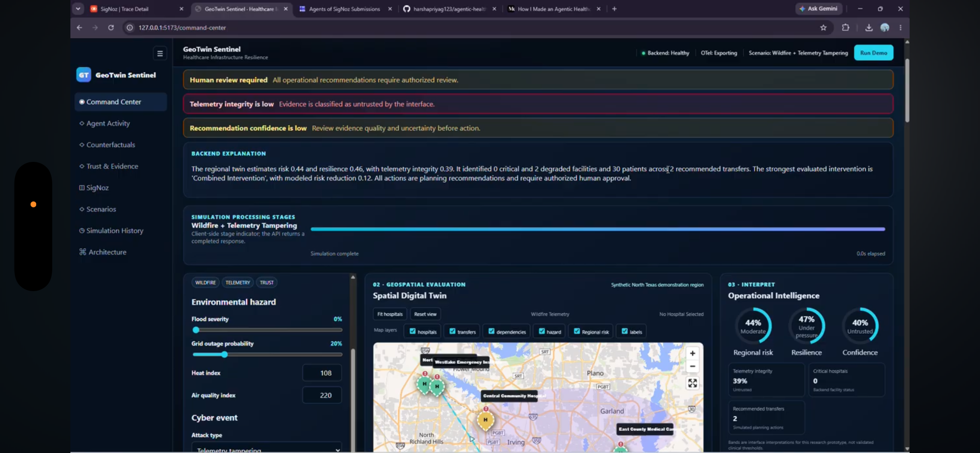This screenshot has width=980, height=453.
Task: Switch to the How I Made an Agentic Health tab
Action: pyautogui.click(x=554, y=9)
